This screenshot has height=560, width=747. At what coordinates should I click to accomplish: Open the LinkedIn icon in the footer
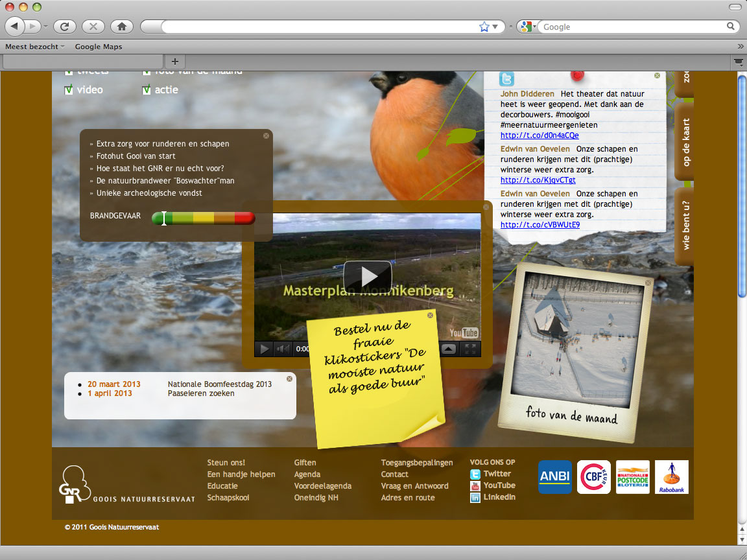tap(475, 498)
